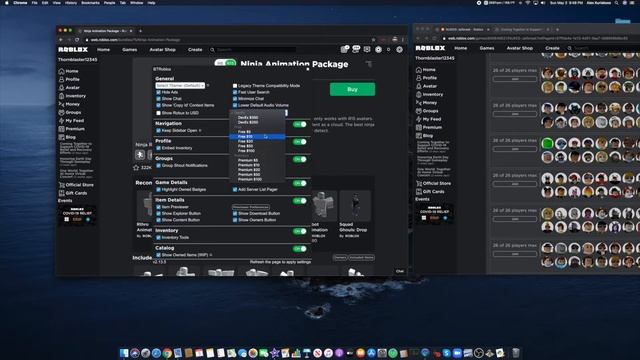Click the ROBLOX logo in left window
This screenshot has height=360, width=640.
(73, 49)
